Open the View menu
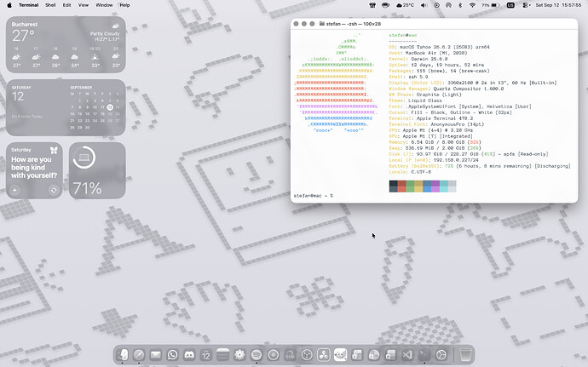 pos(84,5)
